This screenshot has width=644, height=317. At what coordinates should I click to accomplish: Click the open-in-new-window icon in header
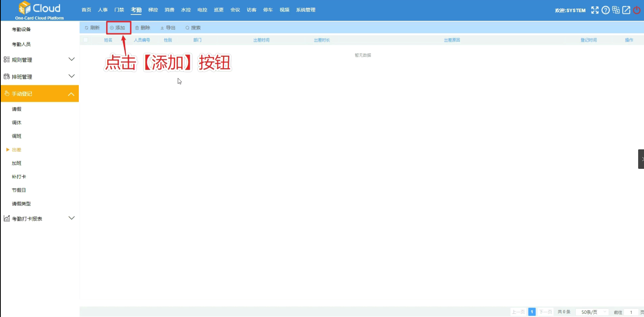coord(626,10)
